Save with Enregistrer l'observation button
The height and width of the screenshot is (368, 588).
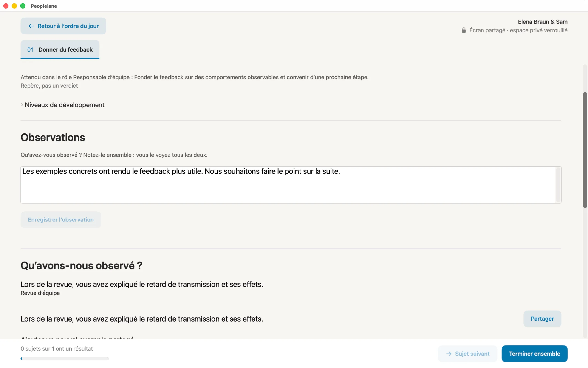61,219
